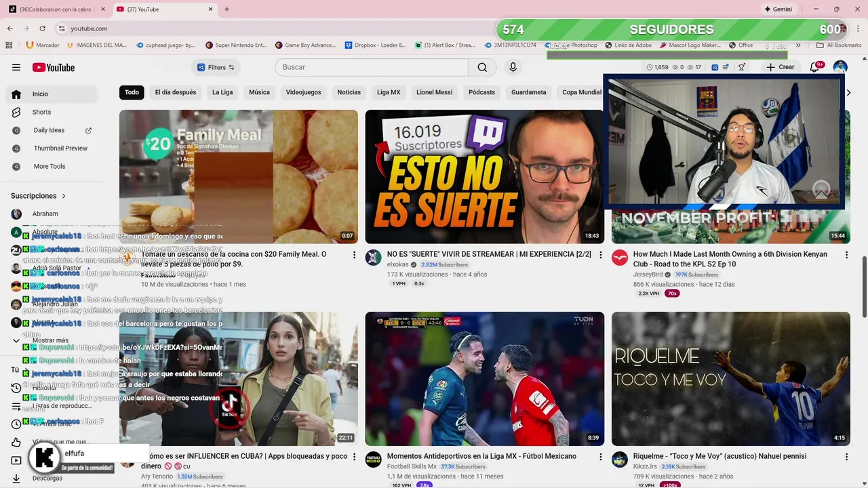
Task: Open the Crear create menu
Action: 780,67
